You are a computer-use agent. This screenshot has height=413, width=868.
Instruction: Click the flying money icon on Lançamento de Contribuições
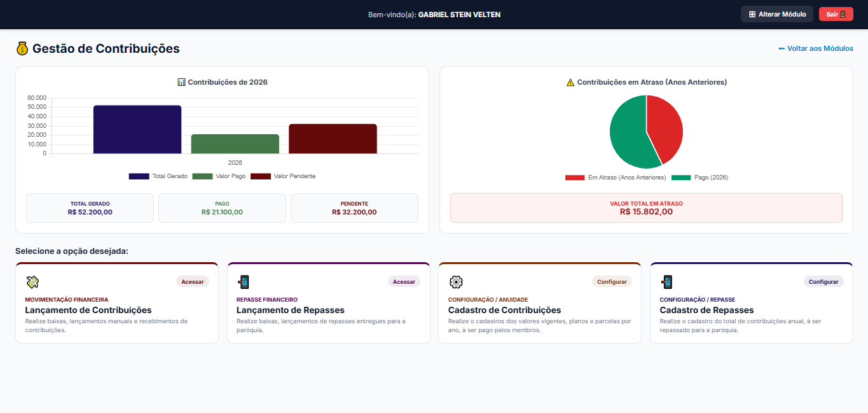32,282
